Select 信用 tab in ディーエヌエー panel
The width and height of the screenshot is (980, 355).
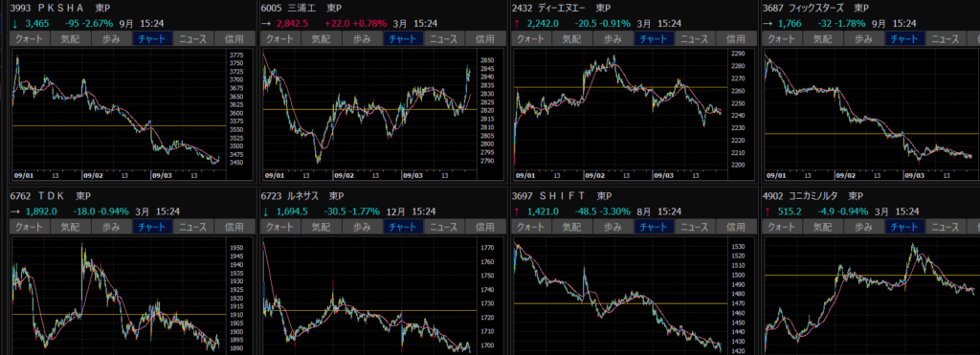pos(735,38)
